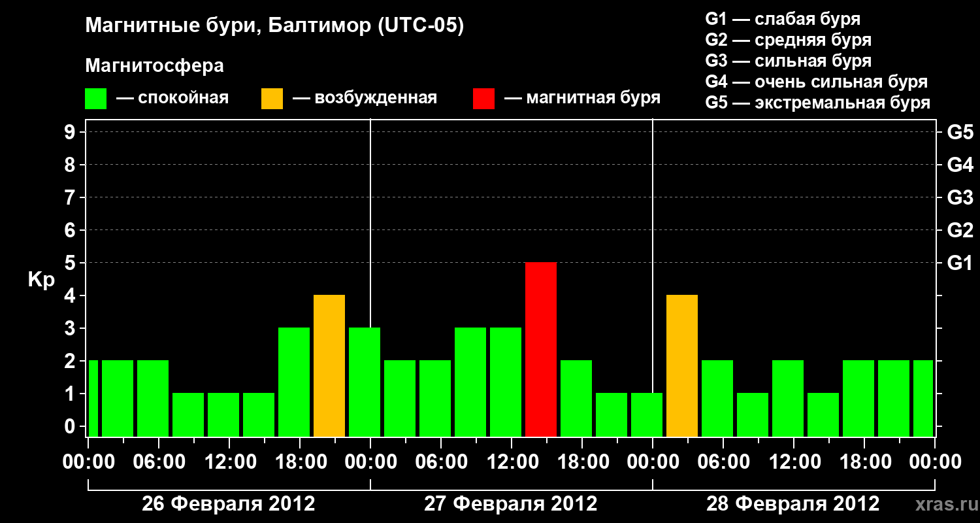Click the 'G4' label on the right axis
980x523 pixels.
pos(960,165)
